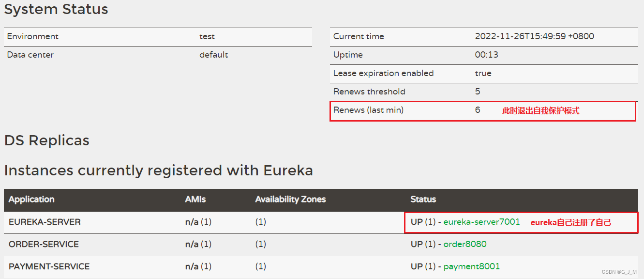Click the Data center value default
This screenshot has width=644, height=279.
[213, 55]
